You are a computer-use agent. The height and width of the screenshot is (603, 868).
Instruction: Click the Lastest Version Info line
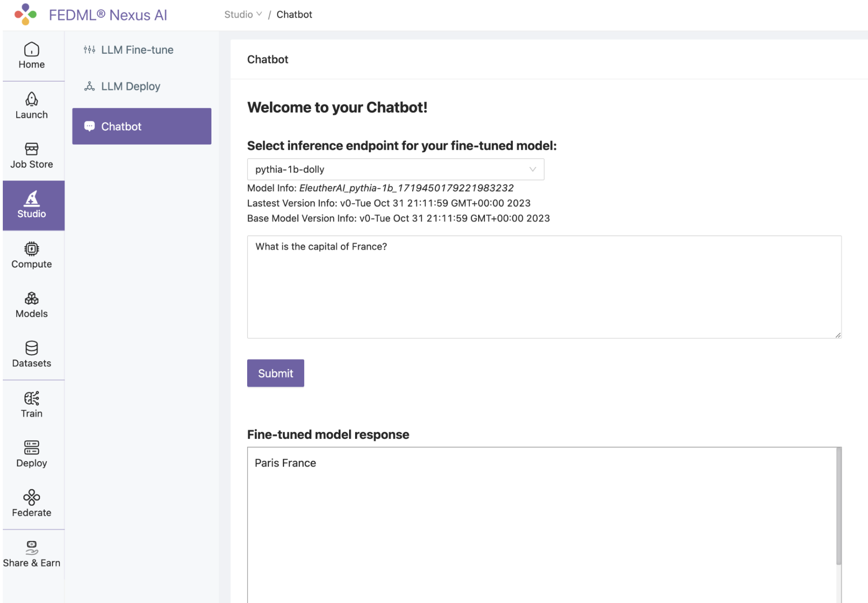[x=389, y=203]
